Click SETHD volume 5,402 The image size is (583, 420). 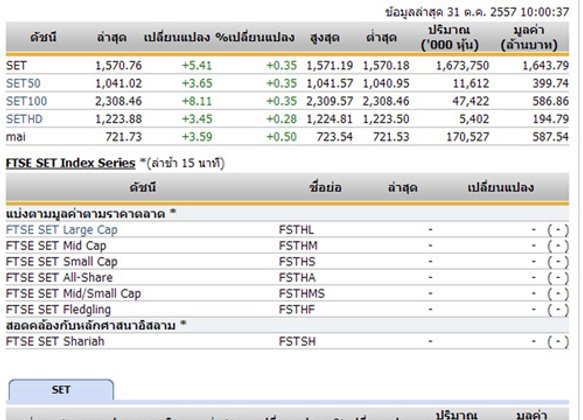474,119
